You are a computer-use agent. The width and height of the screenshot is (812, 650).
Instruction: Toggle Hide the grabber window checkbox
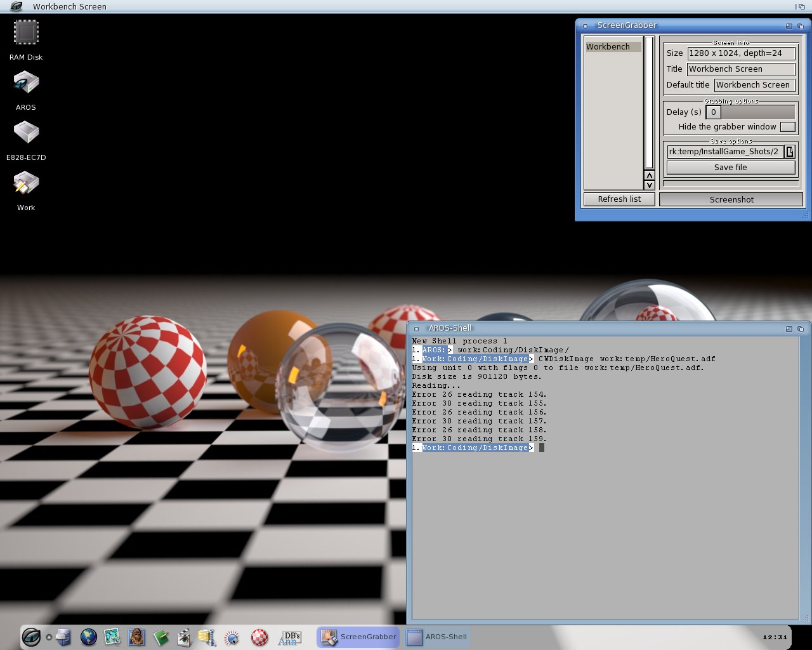point(787,127)
